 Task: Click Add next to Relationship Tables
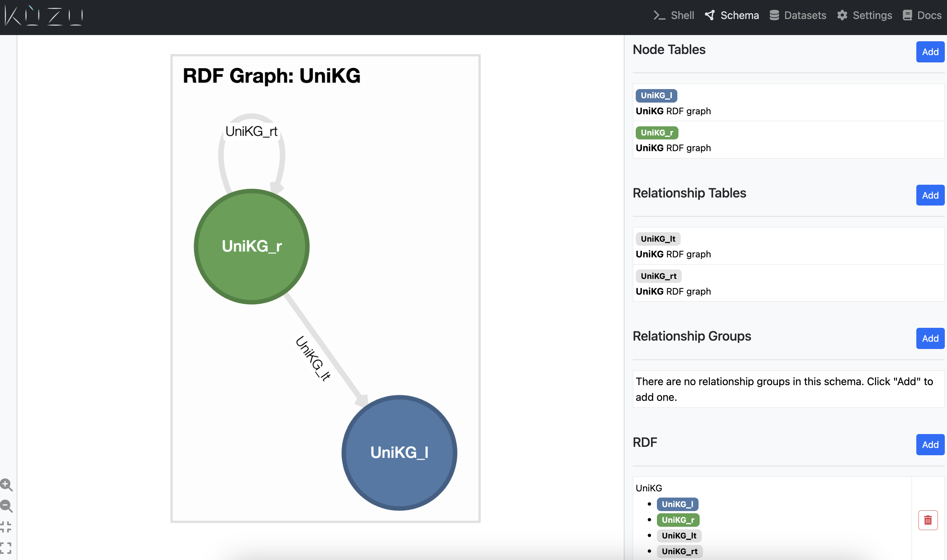930,195
